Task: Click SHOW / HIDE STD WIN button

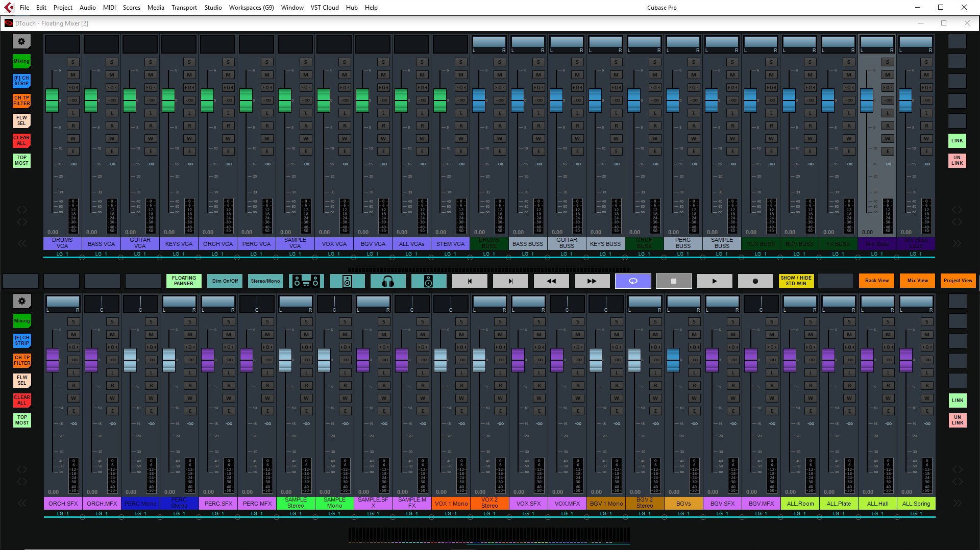Action: pyautogui.click(x=796, y=281)
